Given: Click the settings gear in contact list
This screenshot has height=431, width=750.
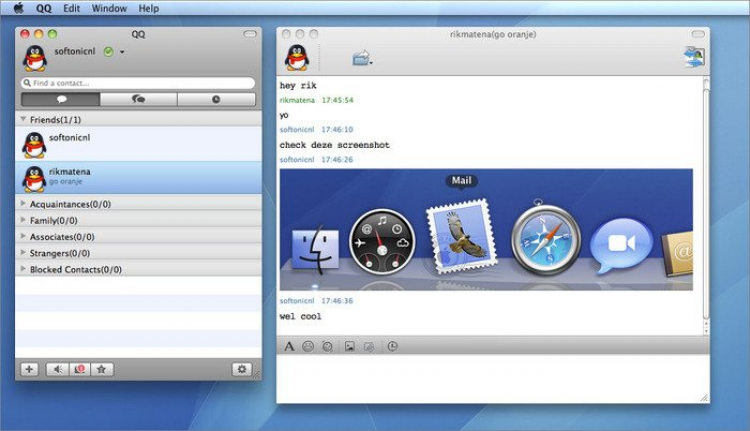Looking at the screenshot, I should point(242,369).
